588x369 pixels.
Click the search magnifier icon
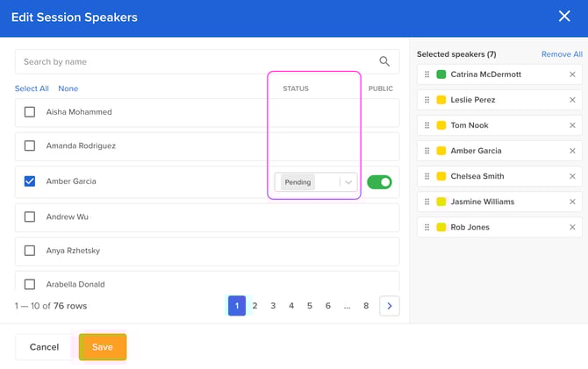[384, 61]
